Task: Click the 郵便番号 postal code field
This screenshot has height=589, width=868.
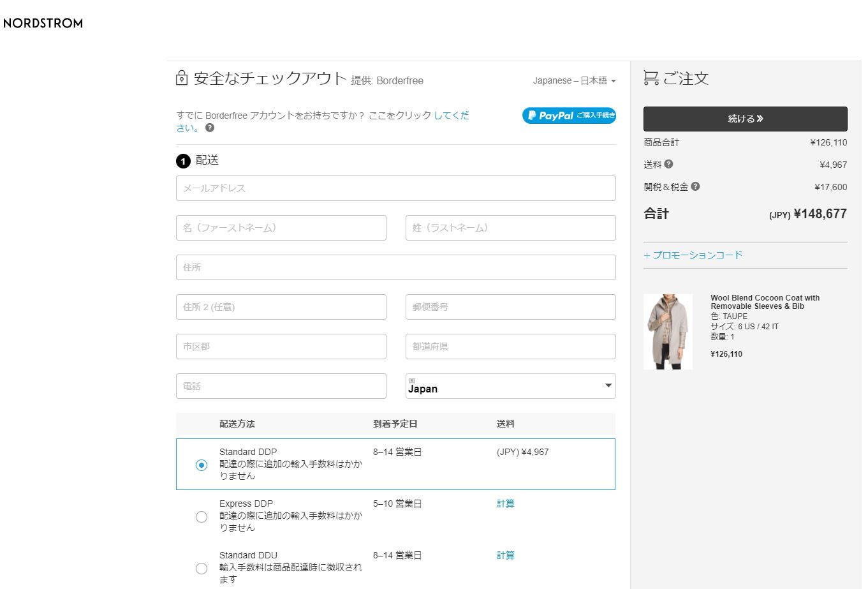Action: click(x=511, y=307)
